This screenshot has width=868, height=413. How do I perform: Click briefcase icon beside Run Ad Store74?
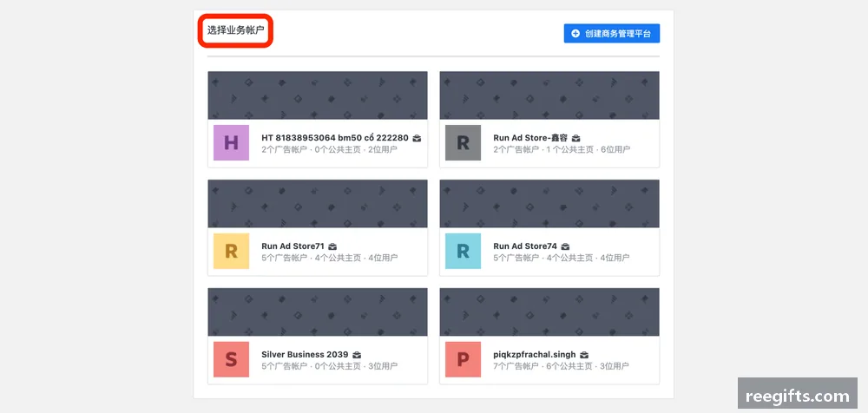pyautogui.click(x=565, y=246)
